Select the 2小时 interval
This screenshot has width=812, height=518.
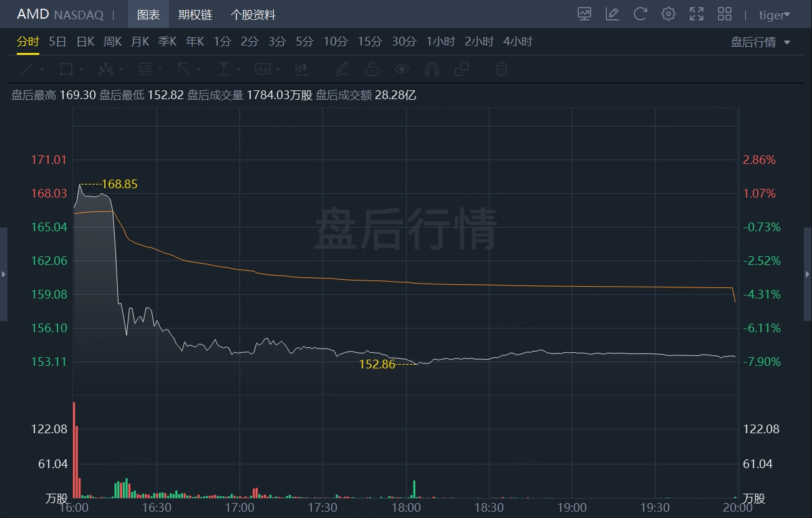click(479, 42)
